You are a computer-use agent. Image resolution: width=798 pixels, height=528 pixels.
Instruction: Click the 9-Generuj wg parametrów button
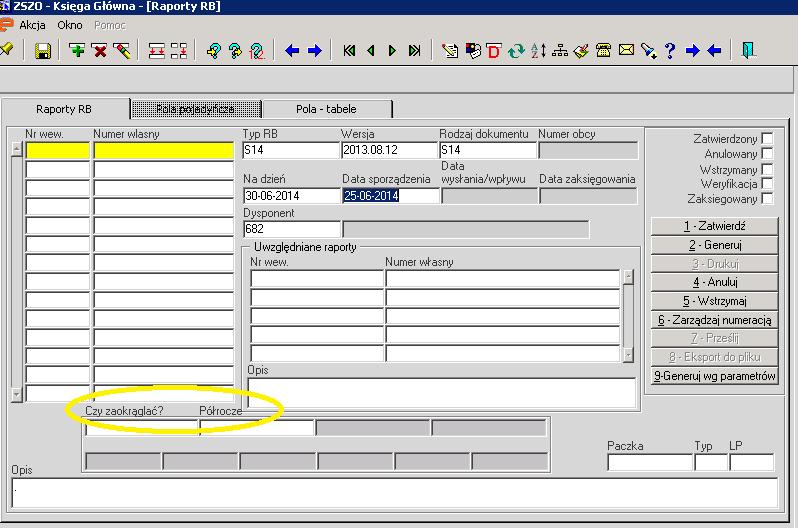coord(715,376)
